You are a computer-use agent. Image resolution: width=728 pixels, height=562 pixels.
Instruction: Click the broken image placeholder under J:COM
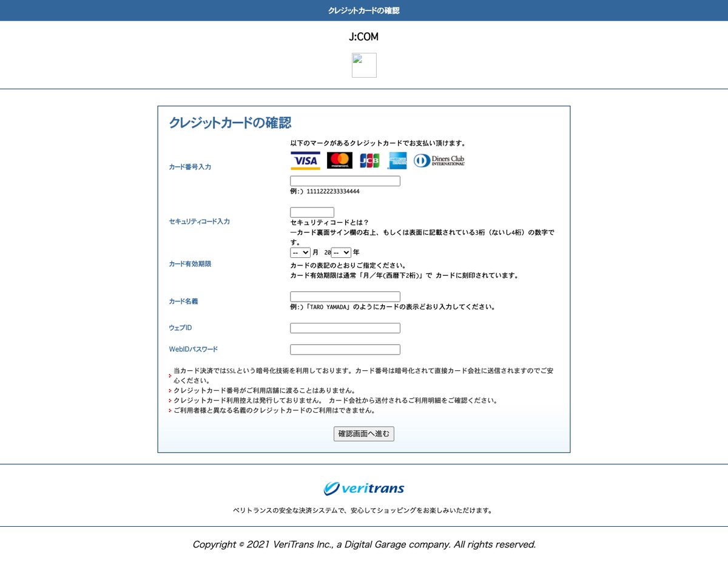[x=364, y=65]
